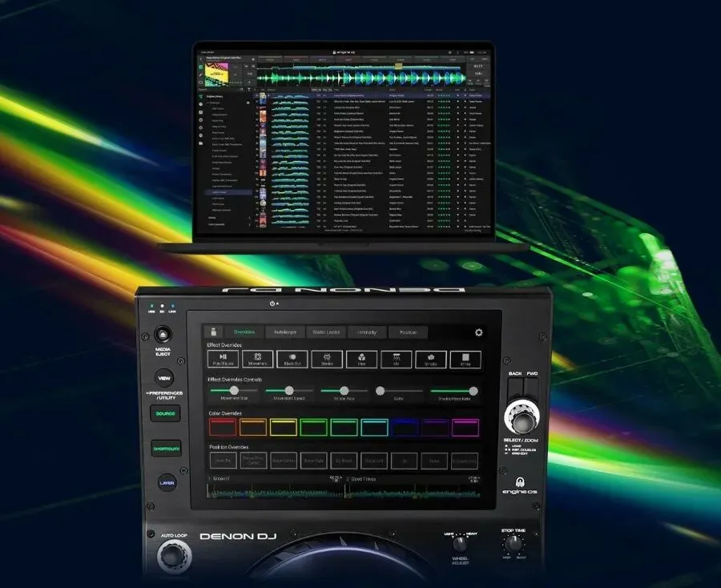Push the Back button above Select knob
This screenshot has width=721, height=588.
(515, 388)
